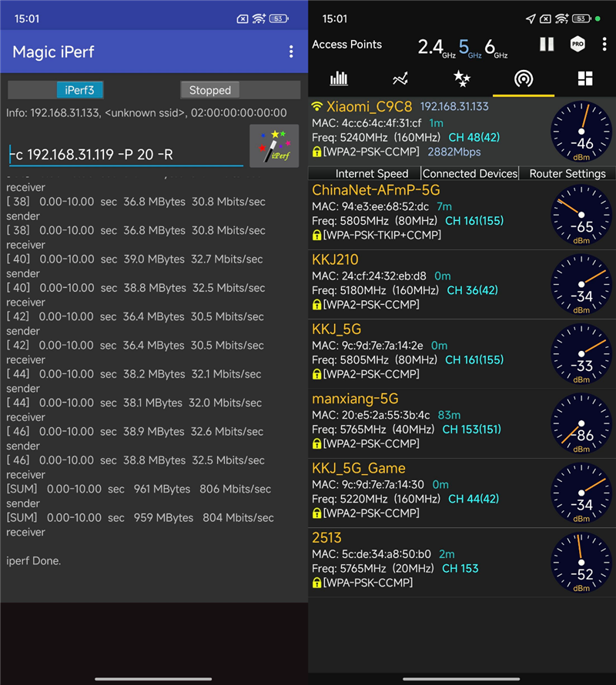Screen dimensions: 616x685
Task: Open the Internet Speed tab
Action: 372,173
